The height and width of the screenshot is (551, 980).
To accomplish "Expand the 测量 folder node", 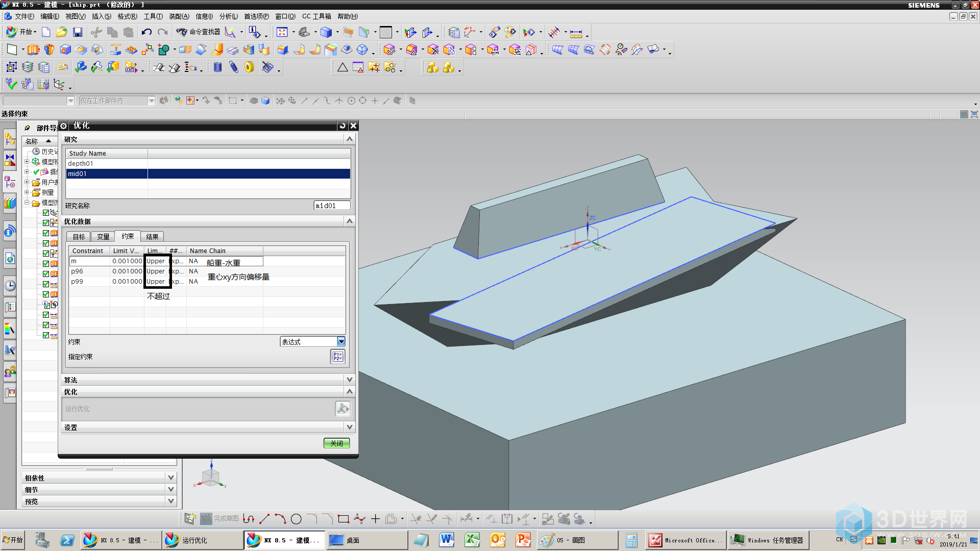I will click(x=27, y=192).
